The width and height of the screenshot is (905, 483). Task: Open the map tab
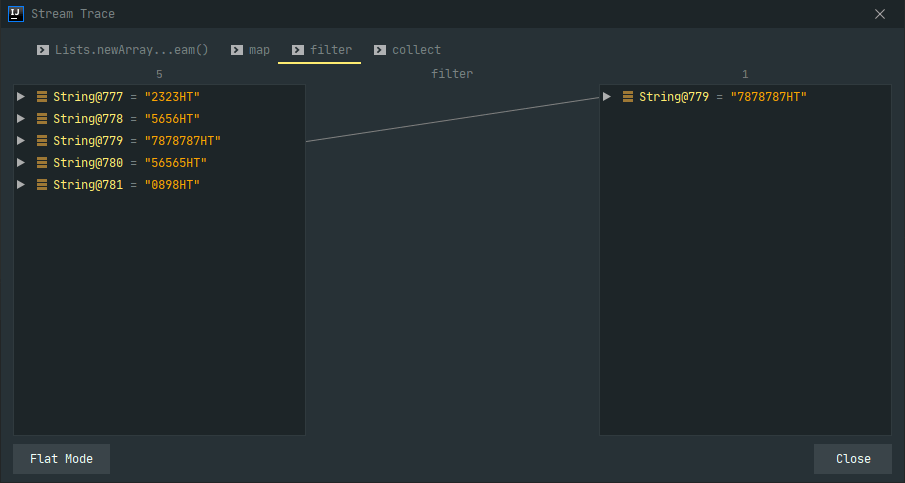point(259,50)
